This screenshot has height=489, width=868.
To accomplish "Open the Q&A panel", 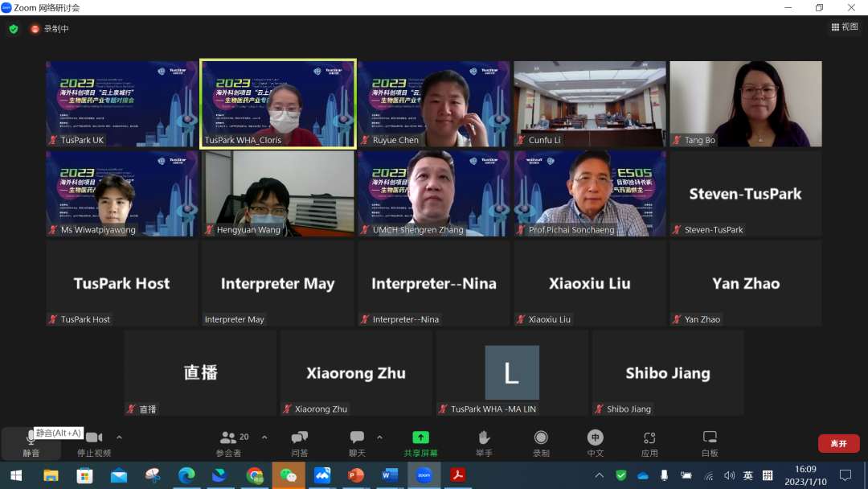I will pos(300,444).
